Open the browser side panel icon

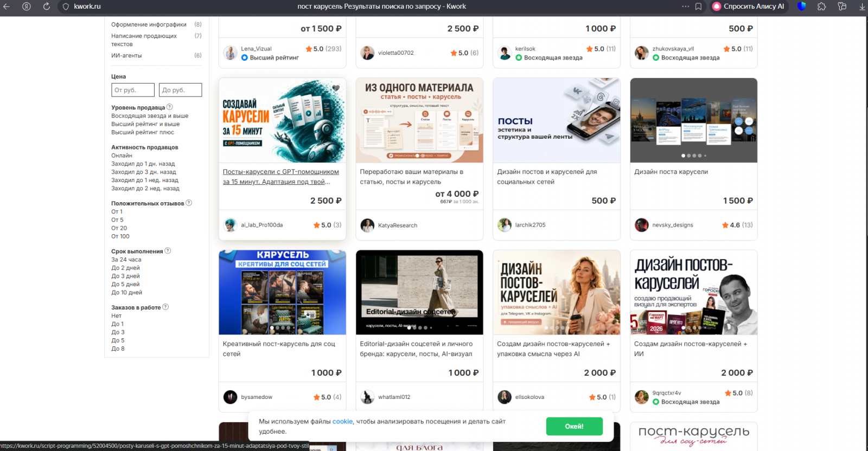coord(842,7)
